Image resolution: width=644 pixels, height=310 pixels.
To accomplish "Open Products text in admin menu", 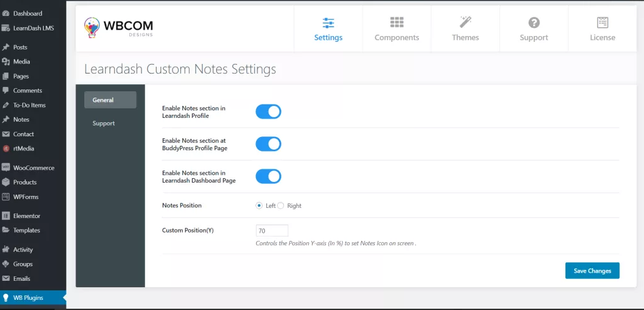I will [x=25, y=183].
